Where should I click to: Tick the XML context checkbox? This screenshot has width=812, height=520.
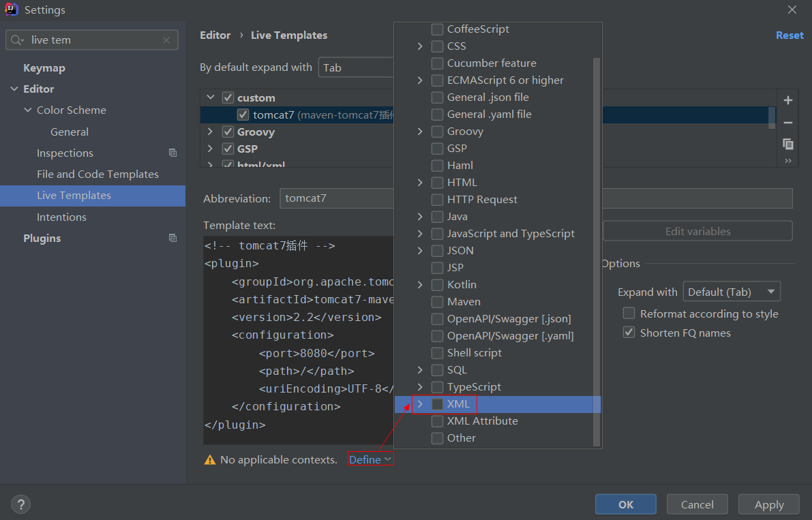point(437,404)
